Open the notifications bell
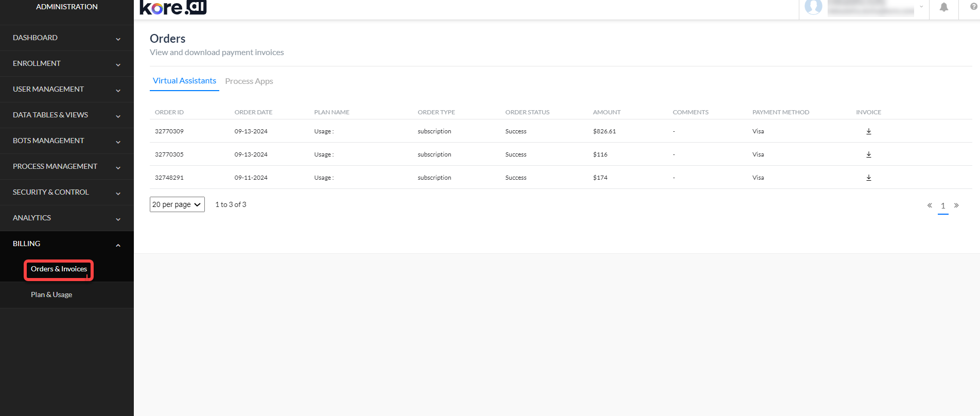980x416 pixels. 943,7
